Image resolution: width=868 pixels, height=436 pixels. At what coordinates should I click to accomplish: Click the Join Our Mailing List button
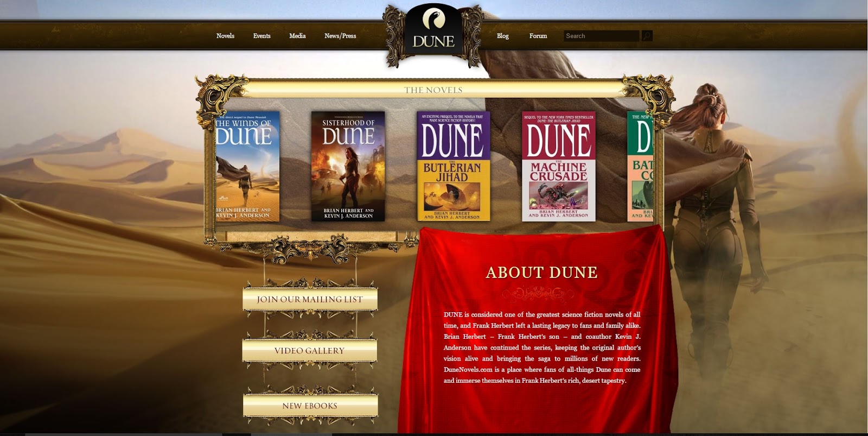310,299
